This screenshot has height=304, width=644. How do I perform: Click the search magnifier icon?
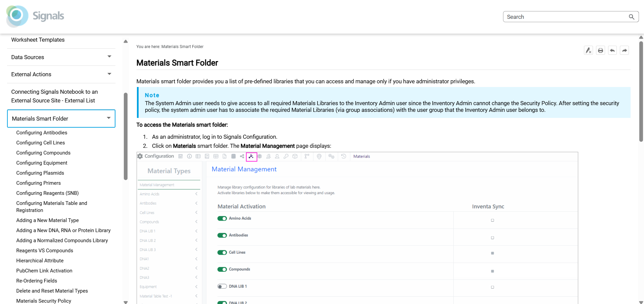631,17
